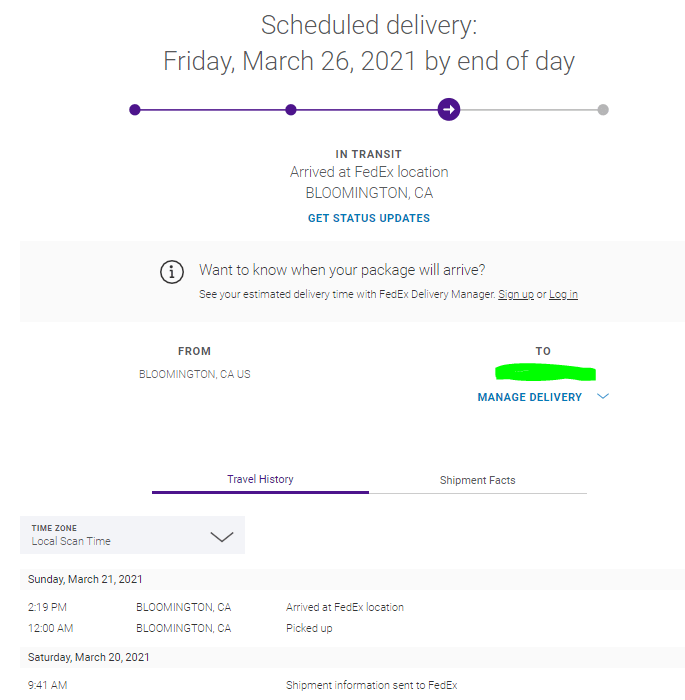Viewport: 685px width, 700px height.
Task: Click the first purple progress tracker dot
Action: click(x=135, y=110)
